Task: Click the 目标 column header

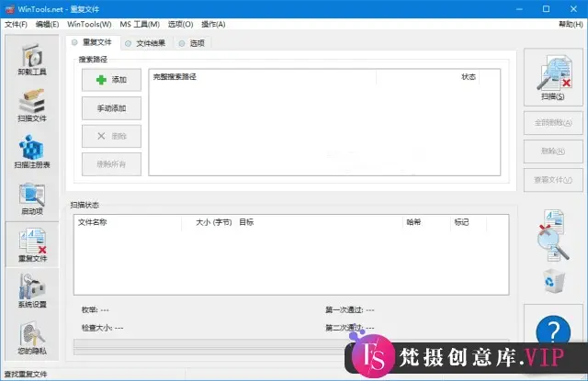Action: pos(319,222)
